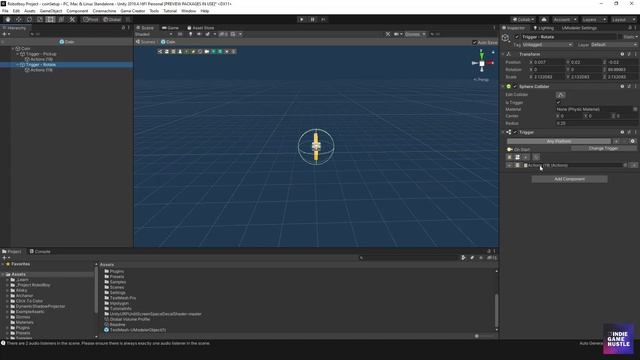This screenshot has width=640, height=360.
Task: Select the Rotate tool in the toolbar
Action: click(29, 20)
